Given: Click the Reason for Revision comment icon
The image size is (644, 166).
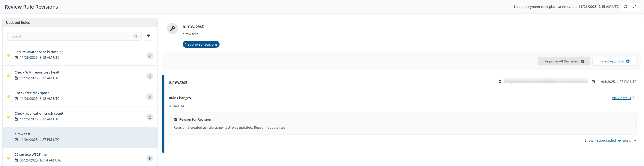Looking at the screenshot, I should (x=175, y=119).
